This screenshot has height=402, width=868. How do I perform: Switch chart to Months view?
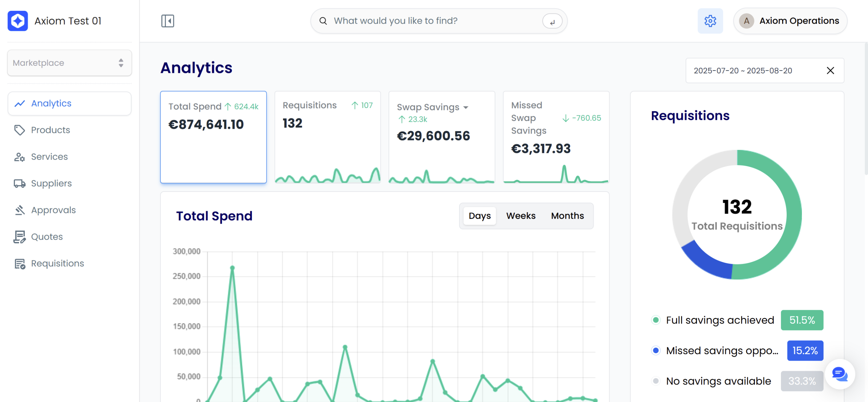567,216
